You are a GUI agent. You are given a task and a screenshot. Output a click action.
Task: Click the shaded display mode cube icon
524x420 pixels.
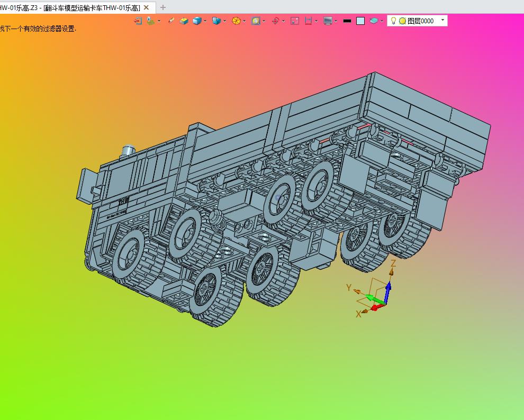click(x=216, y=21)
